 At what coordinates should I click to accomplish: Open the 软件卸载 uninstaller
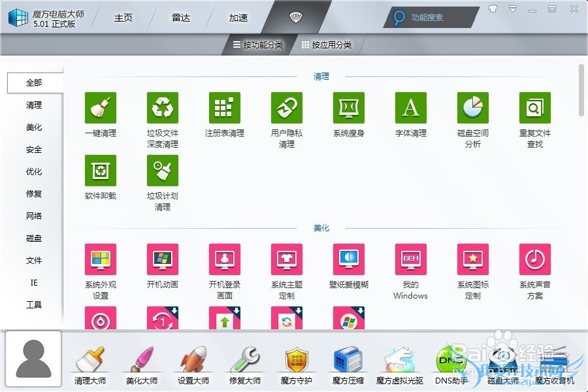point(101,171)
